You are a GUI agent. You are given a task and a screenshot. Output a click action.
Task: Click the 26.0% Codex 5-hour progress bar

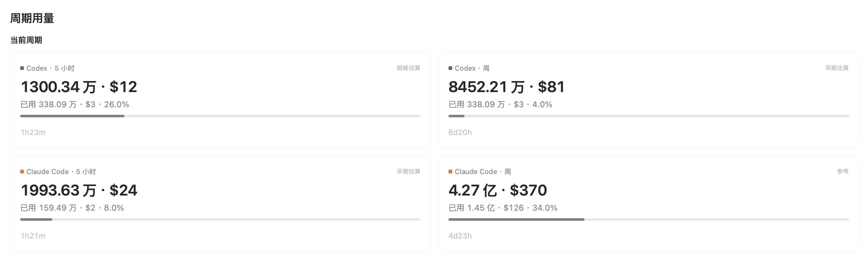(x=220, y=116)
